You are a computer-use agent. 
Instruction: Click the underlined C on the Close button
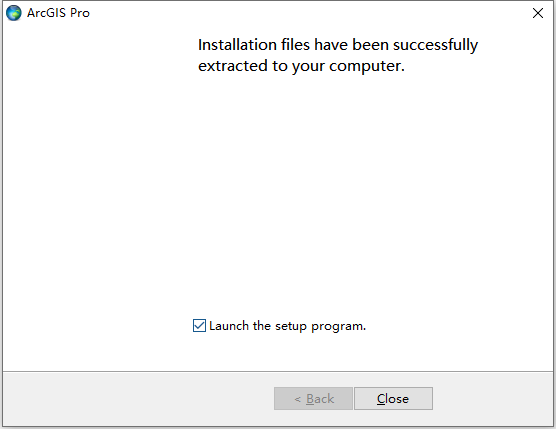click(x=381, y=399)
